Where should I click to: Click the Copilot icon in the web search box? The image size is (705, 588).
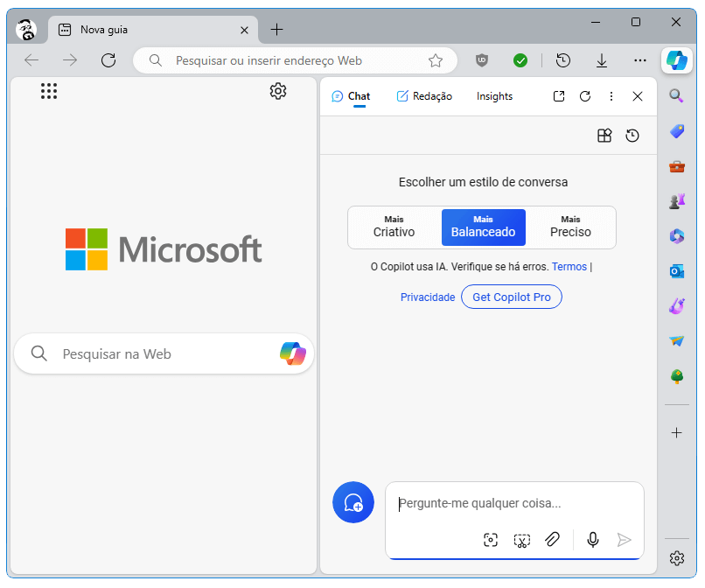(x=293, y=353)
